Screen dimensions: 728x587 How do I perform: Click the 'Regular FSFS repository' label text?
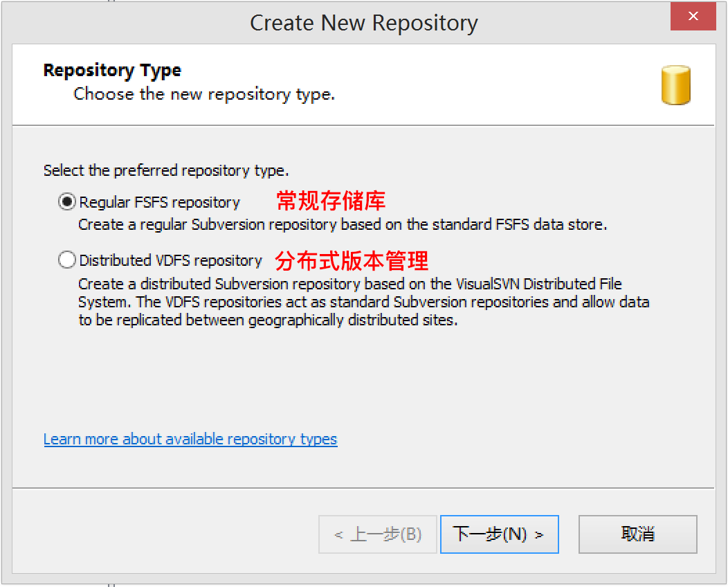pyautogui.click(x=160, y=202)
